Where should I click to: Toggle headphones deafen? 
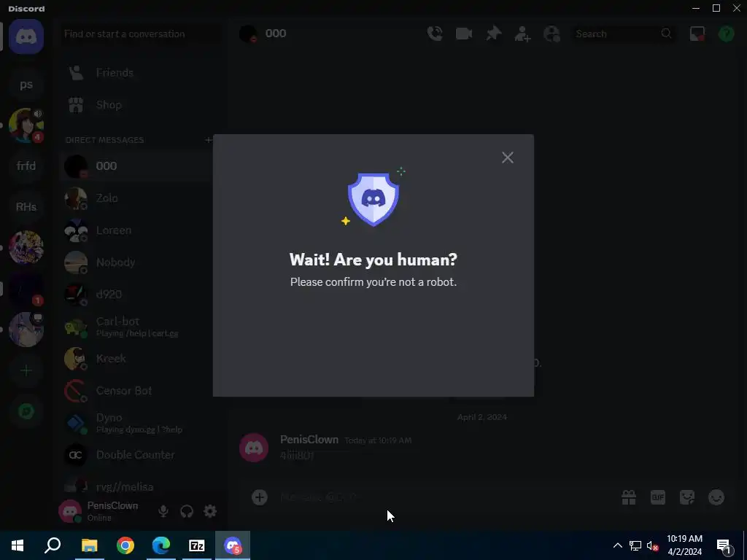tap(187, 511)
